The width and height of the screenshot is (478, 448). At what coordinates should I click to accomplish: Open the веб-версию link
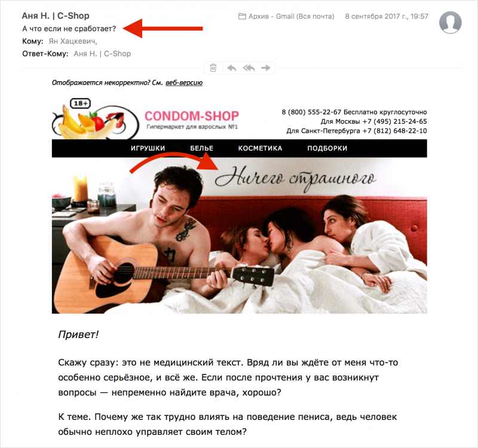coord(184,83)
